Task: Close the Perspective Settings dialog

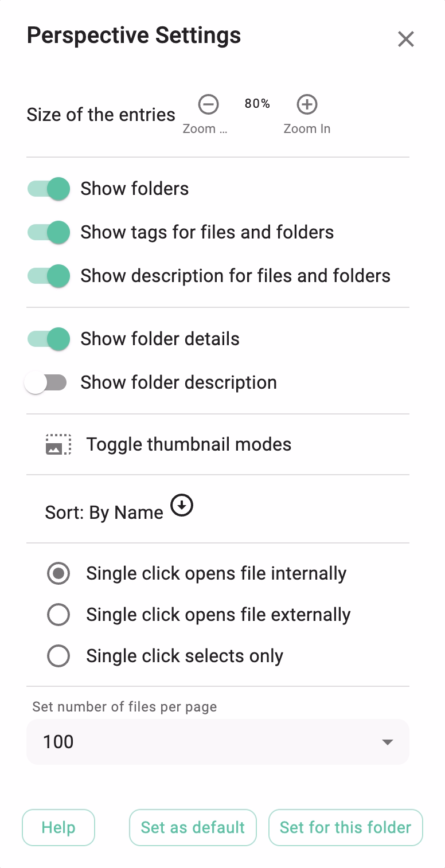Action: click(405, 40)
